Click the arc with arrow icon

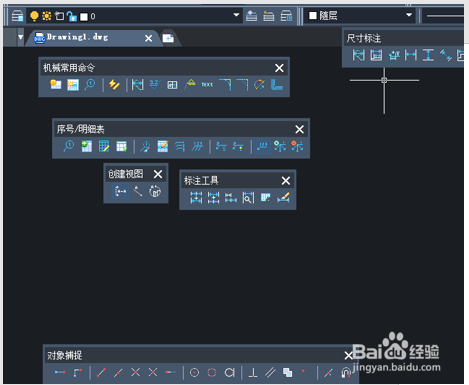[x=259, y=85]
